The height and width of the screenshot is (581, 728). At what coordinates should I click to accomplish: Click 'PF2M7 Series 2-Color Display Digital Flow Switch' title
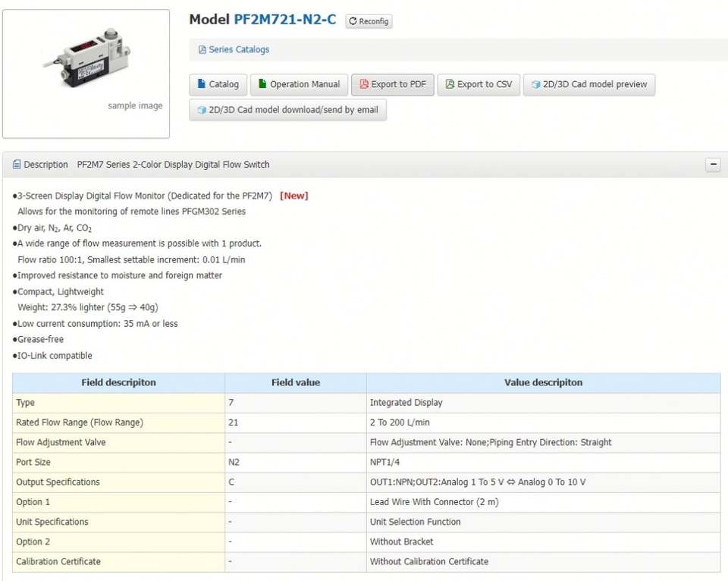coord(173,165)
